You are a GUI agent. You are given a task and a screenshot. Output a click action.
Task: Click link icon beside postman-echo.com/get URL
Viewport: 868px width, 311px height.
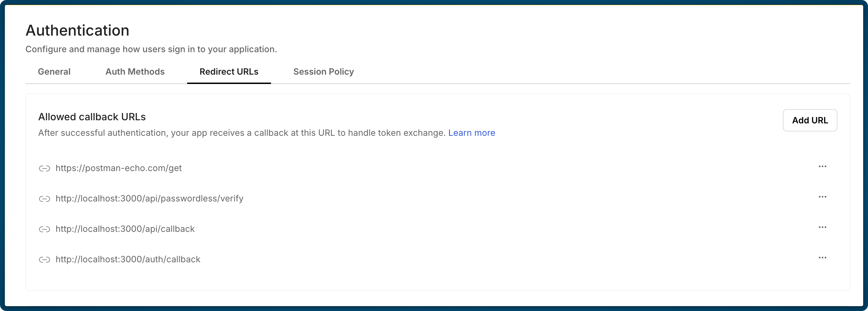45,168
